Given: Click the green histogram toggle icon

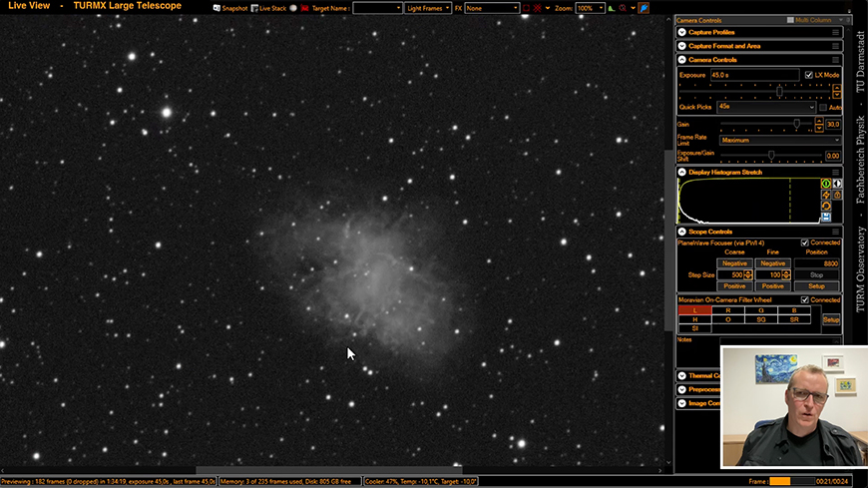Looking at the screenshot, I should coord(826,184).
